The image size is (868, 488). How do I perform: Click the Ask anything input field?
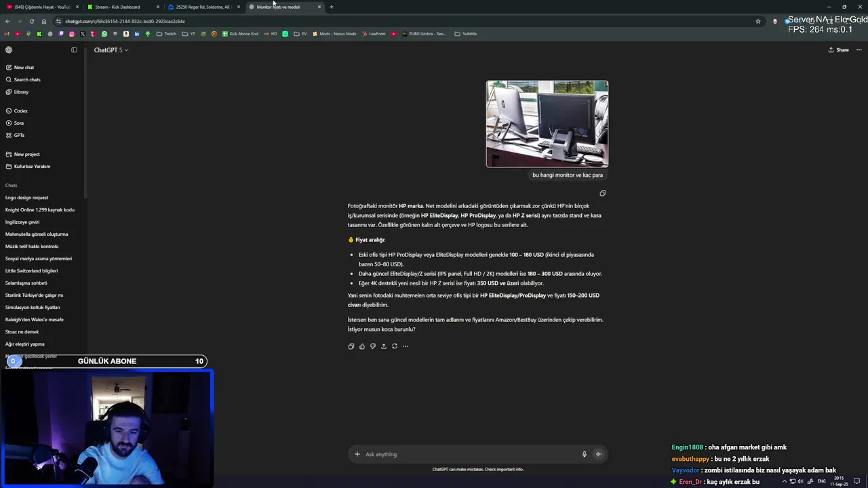(471, 454)
